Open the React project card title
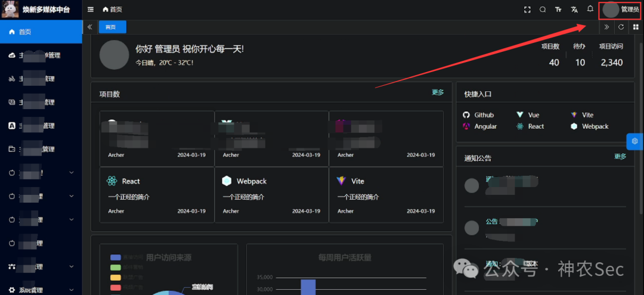This screenshot has height=295, width=644. pos(131,181)
